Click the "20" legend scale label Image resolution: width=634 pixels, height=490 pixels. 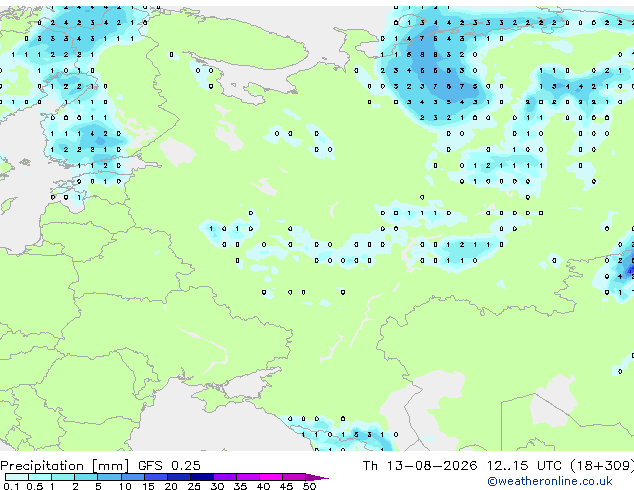coord(171,486)
